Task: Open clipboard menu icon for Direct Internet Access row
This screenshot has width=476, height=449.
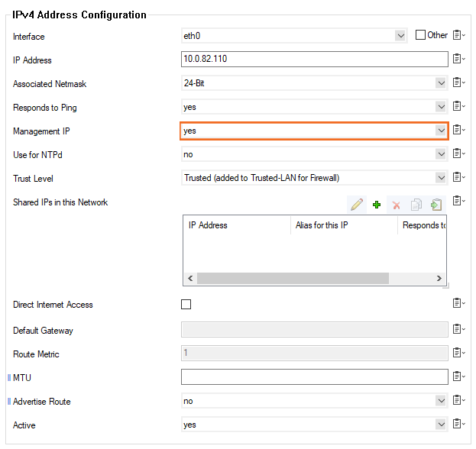Action: pyautogui.click(x=458, y=303)
